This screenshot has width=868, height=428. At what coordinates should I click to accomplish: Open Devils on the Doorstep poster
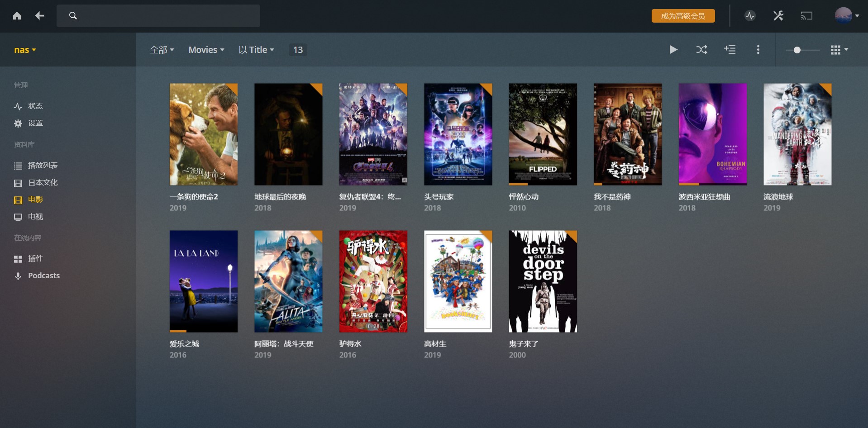coord(543,281)
